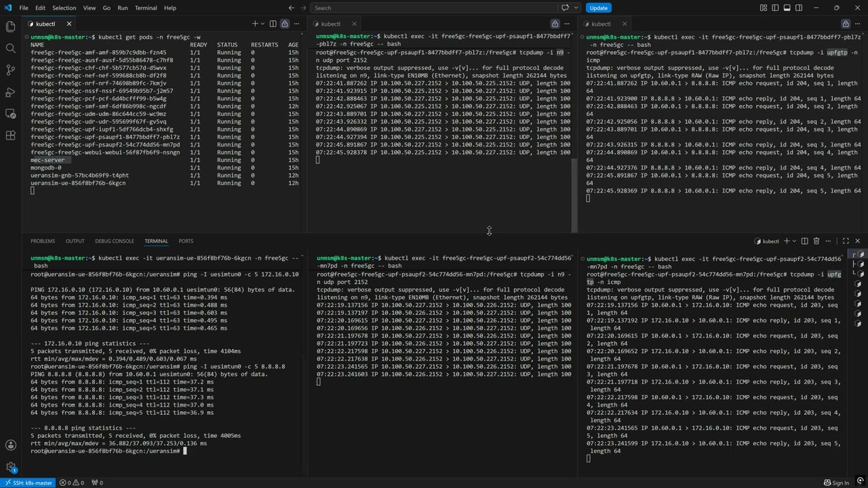The image size is (868, 488).
Task: Open the File menu
Action: (24, 8)
